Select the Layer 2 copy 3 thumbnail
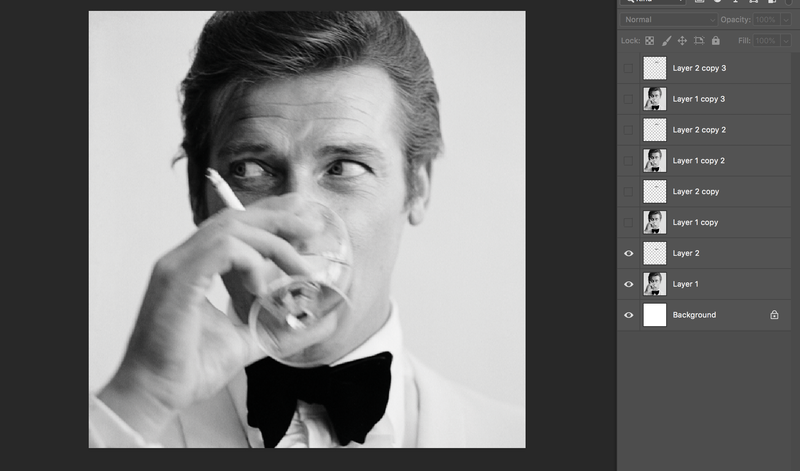 click(655, 68)
